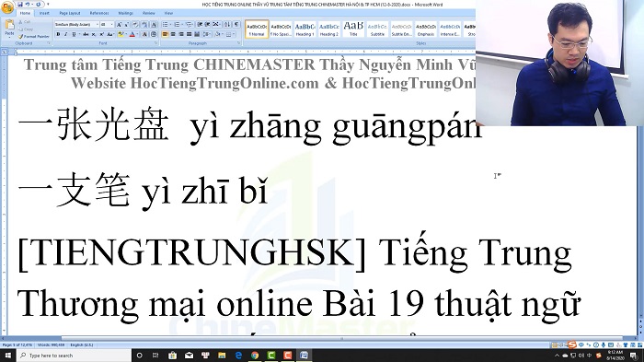The image size is (644, 362).
Task: Open Customize Quick Access Toolbar arrow
Action: point(48,4)
